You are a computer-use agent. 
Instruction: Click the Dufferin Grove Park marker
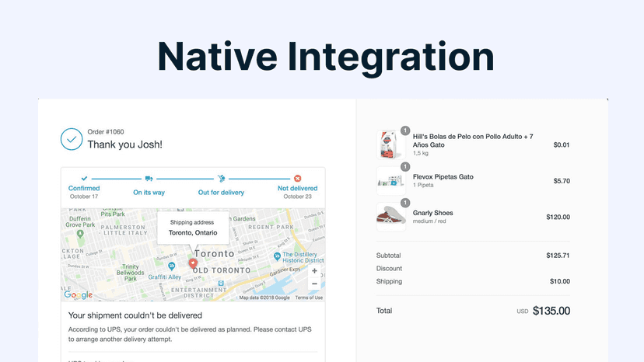tap(80, 234)
